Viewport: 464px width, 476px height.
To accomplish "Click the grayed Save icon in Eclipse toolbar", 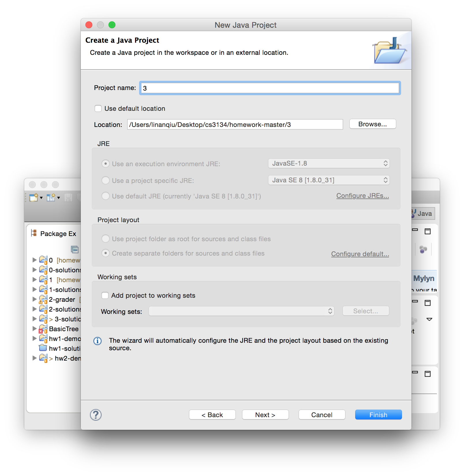I will pyautogui.click(x=68, y=197).
